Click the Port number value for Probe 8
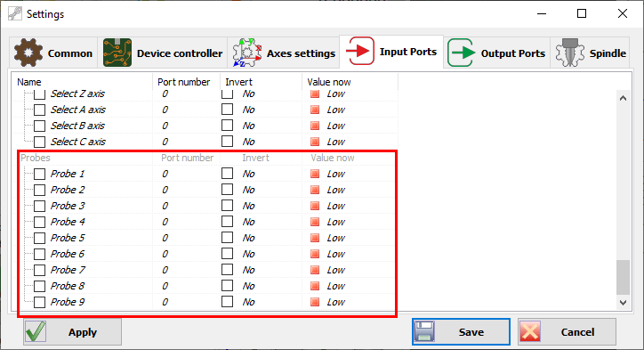Screen dimensions: 644x350 (165, 286)
